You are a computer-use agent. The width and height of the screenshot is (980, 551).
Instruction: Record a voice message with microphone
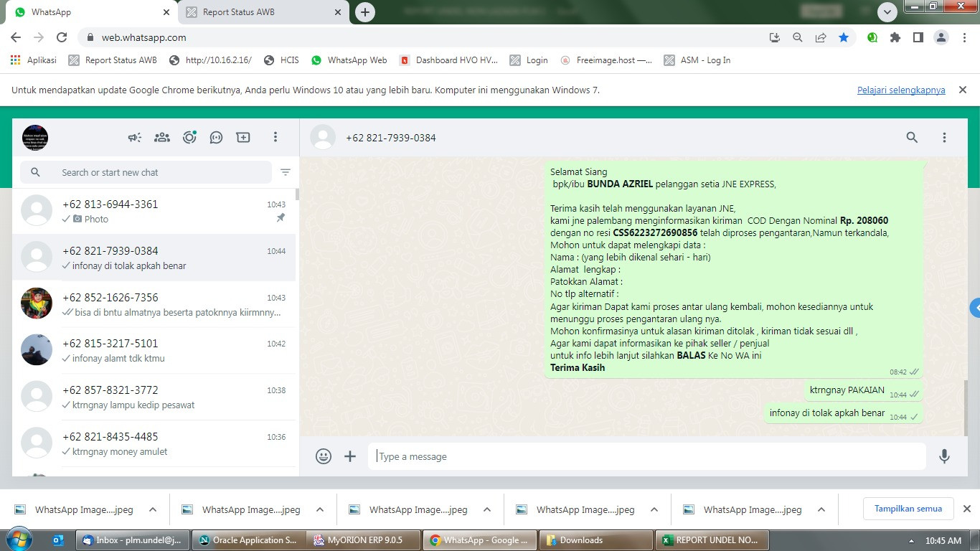tap(944, 456)
